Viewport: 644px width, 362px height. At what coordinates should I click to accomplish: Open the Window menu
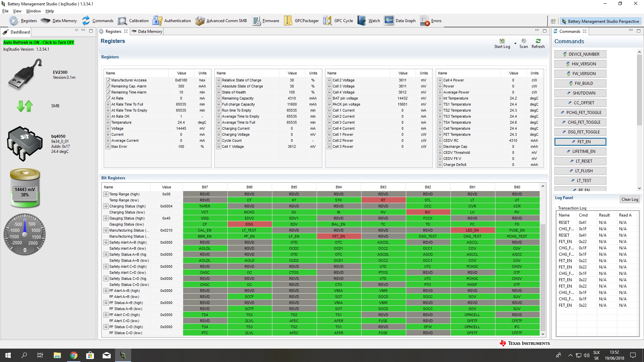coord(33,11)
